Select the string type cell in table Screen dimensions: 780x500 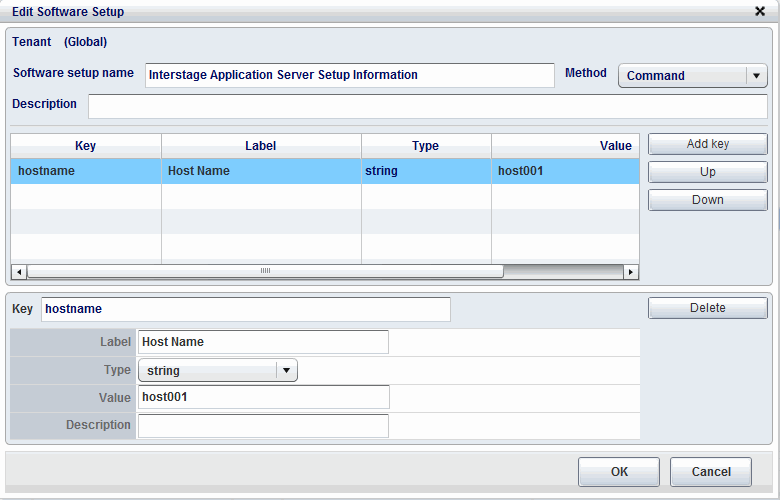pos(426,171)
